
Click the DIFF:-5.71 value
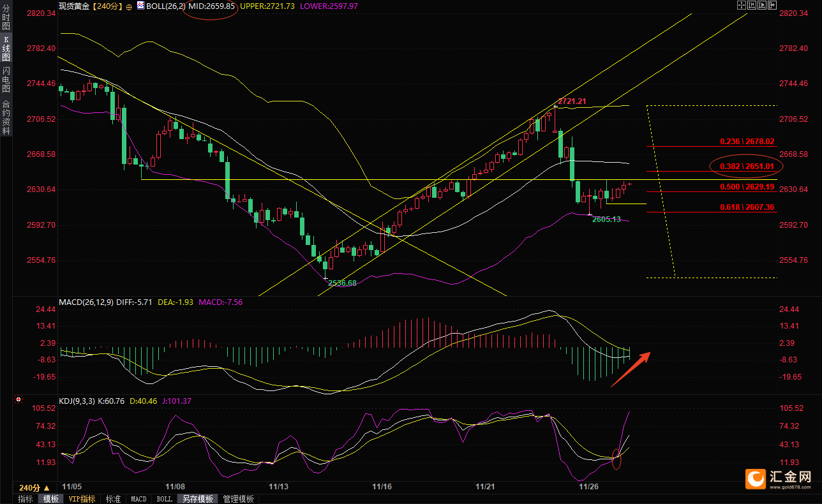(134, 302)
